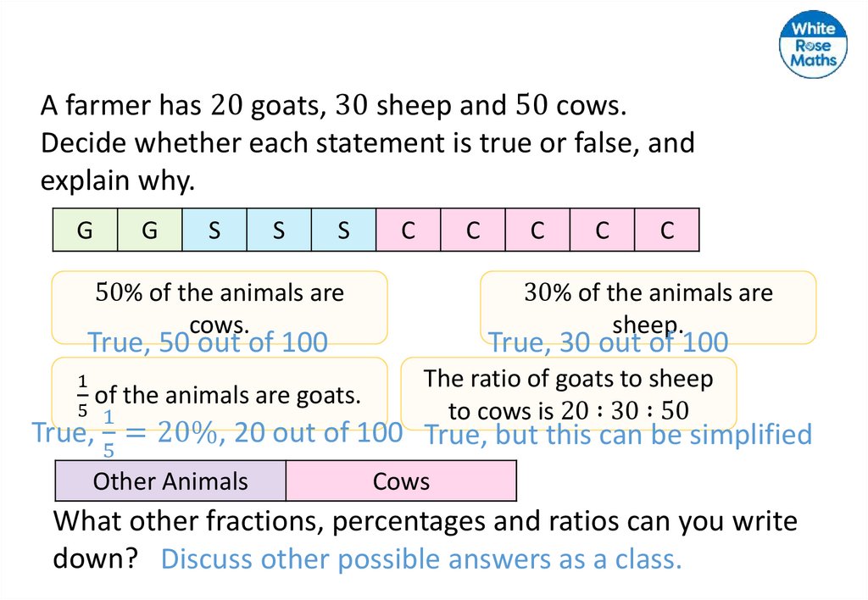This screenshot has width=868, height=600.
Task: Click 'Discuss other possible answers as a class'
Action: tap(421, 559)
